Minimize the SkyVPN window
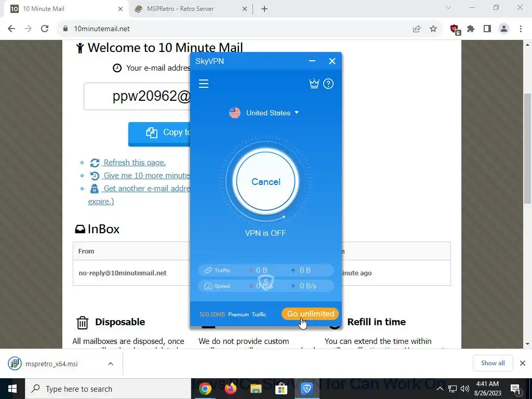Image resolution: width=532 pixels, height=399 pixels. [312, 61]
